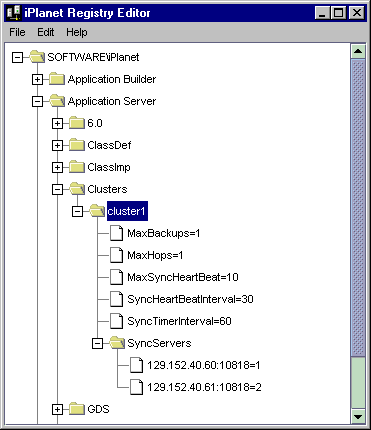Click the cluster1 open folder icon
Screen dimensions: 371x430
[x=97, y=211]
